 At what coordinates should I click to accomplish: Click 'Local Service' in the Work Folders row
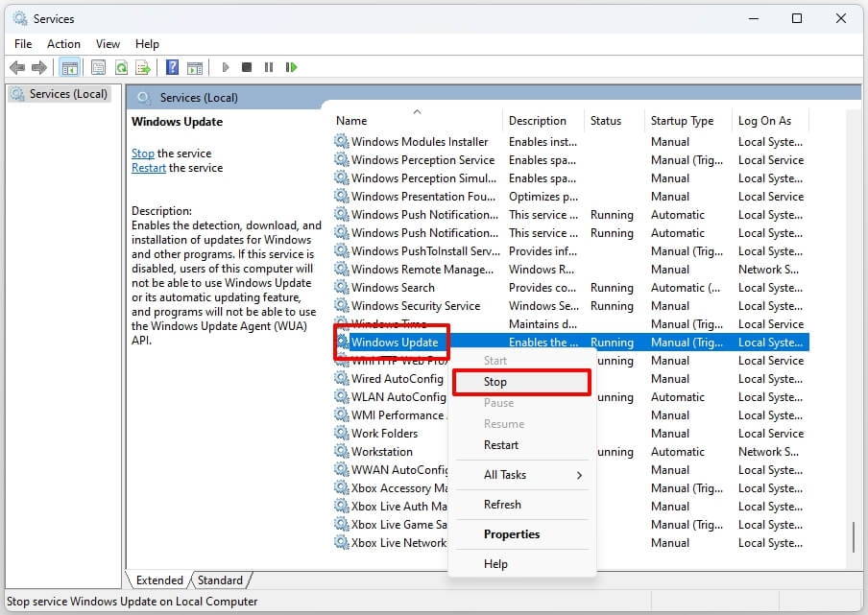coord(771,434)
